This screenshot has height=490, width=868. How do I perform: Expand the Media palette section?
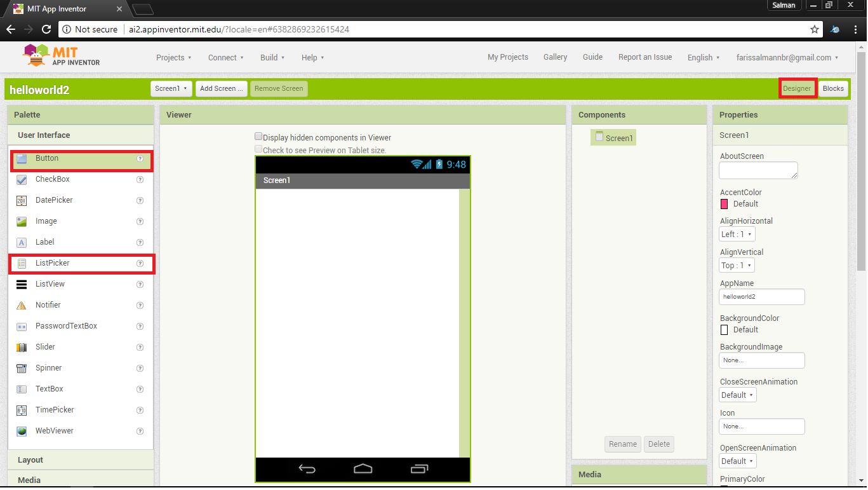pyautogui.click(x=81, y=480)
